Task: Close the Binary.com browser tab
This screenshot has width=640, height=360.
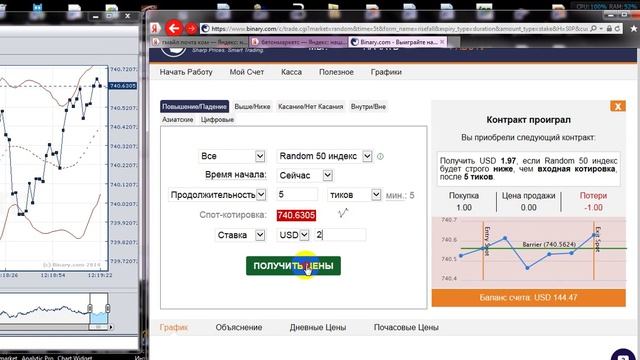Action: coord(442,42)
